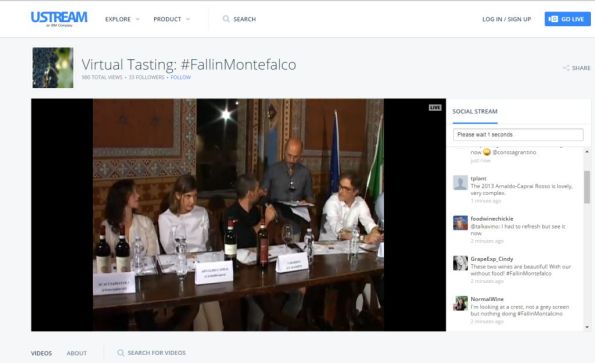Click the channel title Virtual Tasting

click(x=189, y=64)
